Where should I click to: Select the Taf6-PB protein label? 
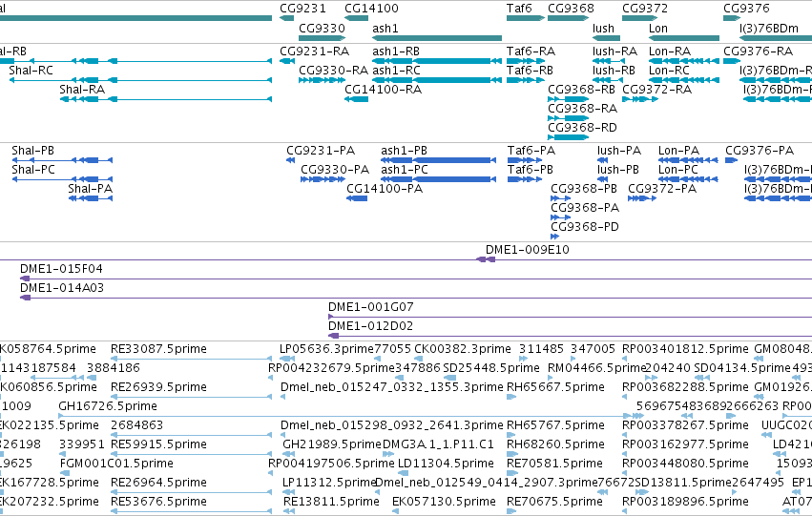click(531, 169)
